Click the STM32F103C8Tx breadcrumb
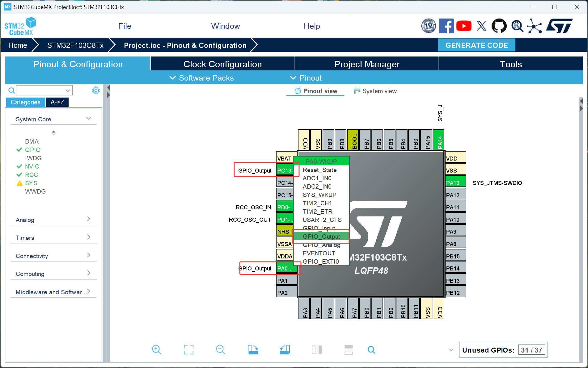The height and width of the screenshot is (368, 588). 75,45
